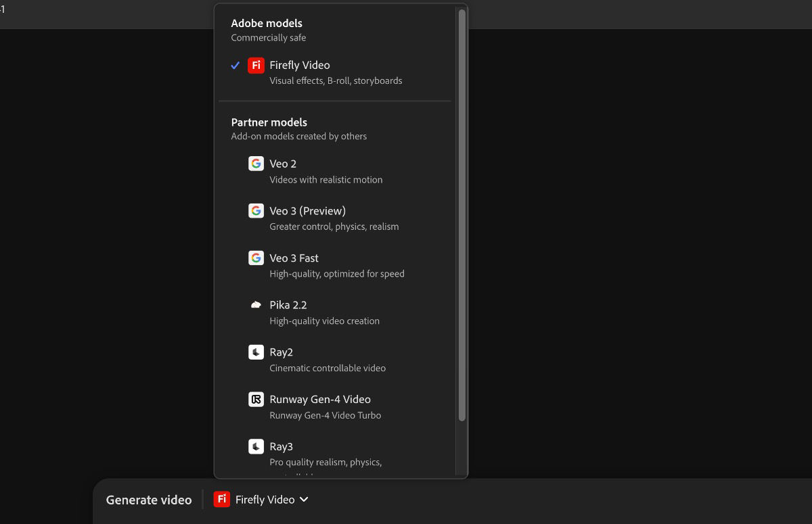Viewport: 812px width, 524px height.
Task: Click the Pika 2.2 logo icon
Action: [x=256, y=305]
